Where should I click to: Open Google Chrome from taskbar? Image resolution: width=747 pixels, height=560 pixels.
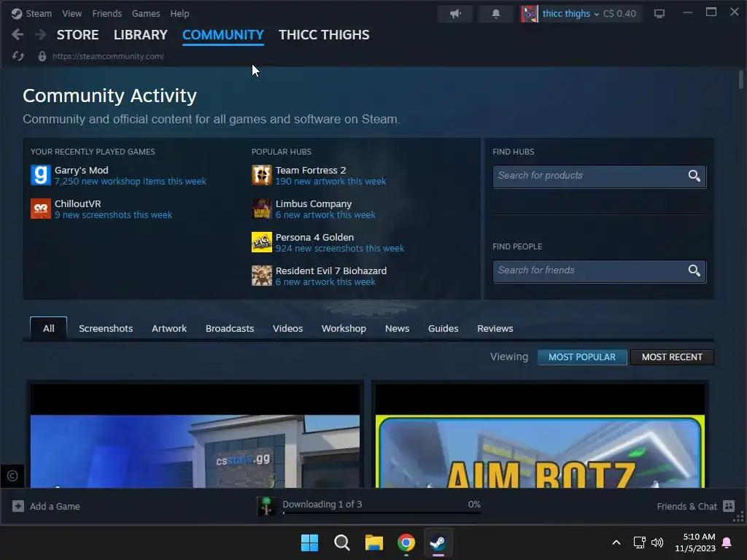406,542
